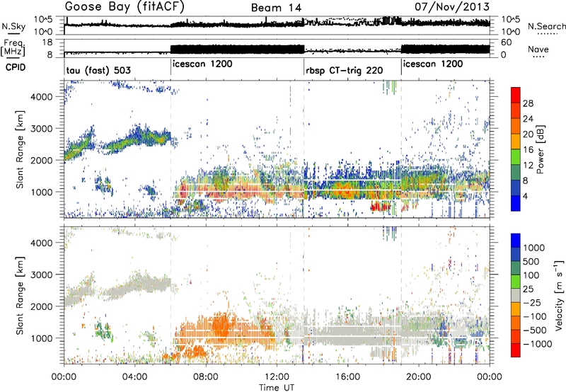Click the red -1000 velocity color segment
Image resolution: width=566 pixels, height=392 pixels.
[516, 350]
